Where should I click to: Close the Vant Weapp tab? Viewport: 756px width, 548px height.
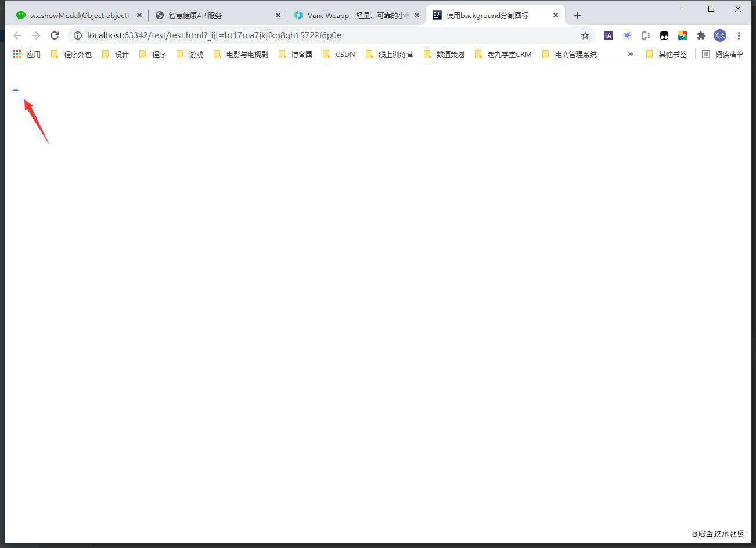pos(416,15)
